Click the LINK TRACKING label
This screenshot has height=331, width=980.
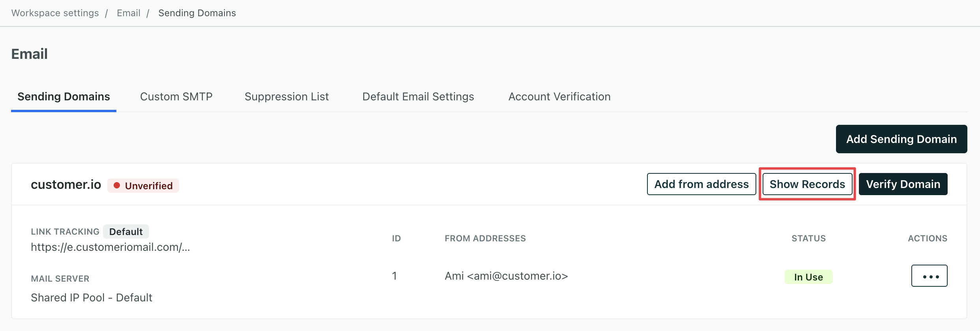pos(65,231)
